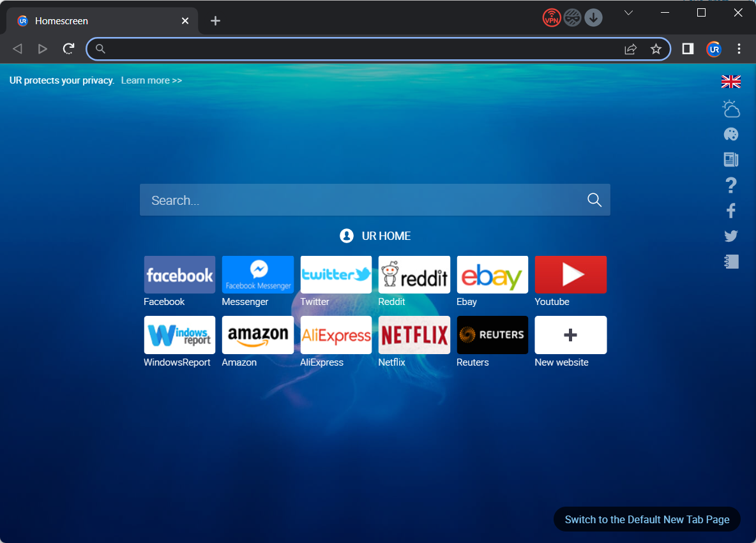Open the AliExpress tile

(336, 335)
